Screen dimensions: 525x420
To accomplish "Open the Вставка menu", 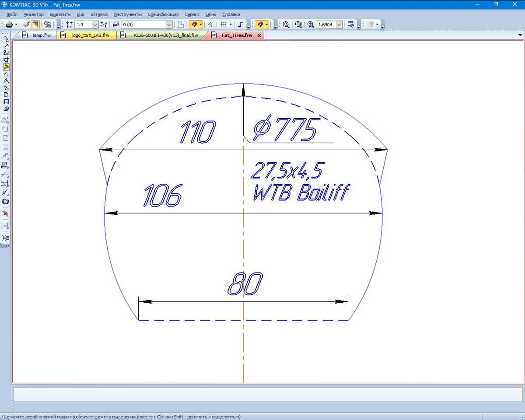I will (x=99, y=14).
